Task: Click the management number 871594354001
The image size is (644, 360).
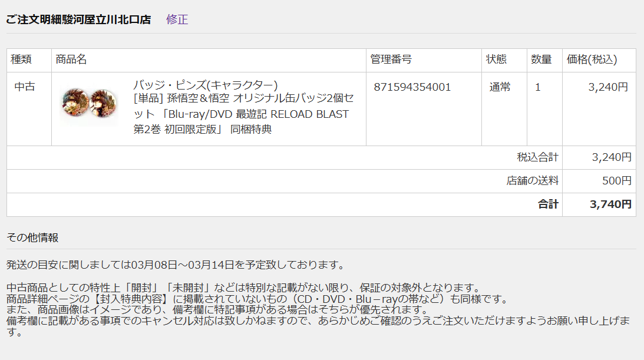Action: pos(412,87)
